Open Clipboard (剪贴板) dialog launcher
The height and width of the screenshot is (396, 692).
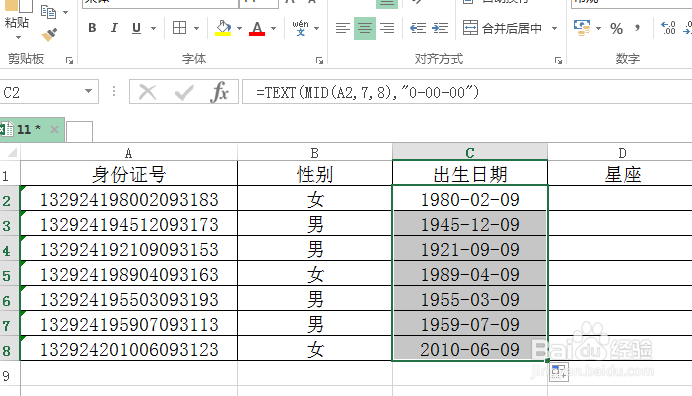pyautogui.click(x=69, y=60)
